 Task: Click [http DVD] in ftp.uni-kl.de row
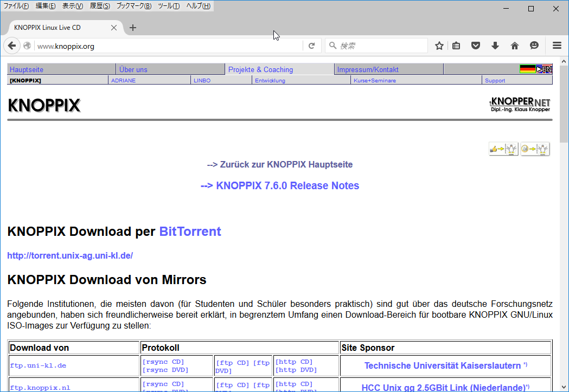[296, 370]
